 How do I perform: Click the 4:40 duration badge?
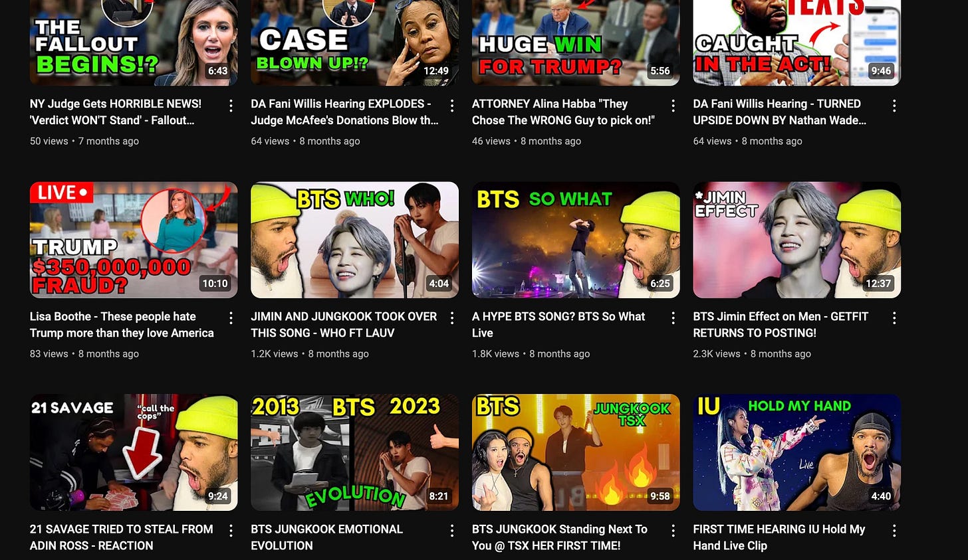881,496
